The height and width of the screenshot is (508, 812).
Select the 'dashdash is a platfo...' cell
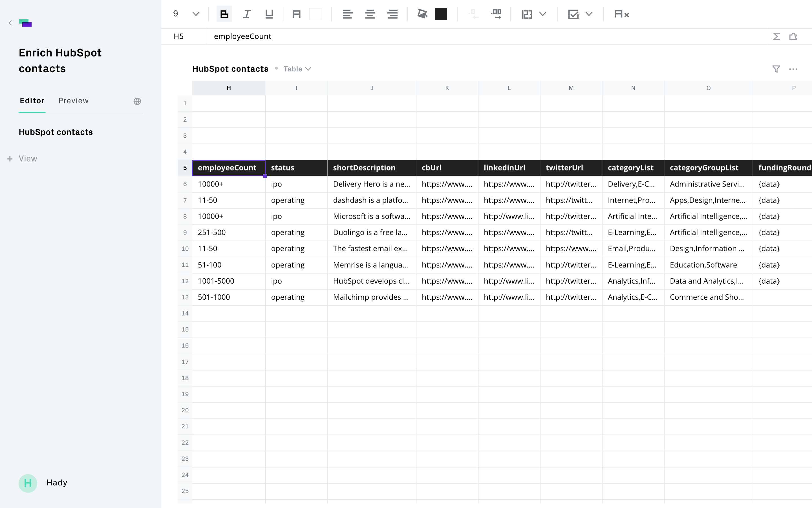point(372,200)
